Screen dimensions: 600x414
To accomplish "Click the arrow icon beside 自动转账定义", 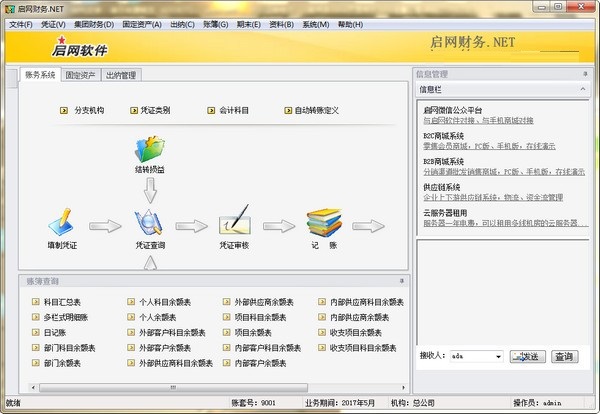I will pos(288,111).
